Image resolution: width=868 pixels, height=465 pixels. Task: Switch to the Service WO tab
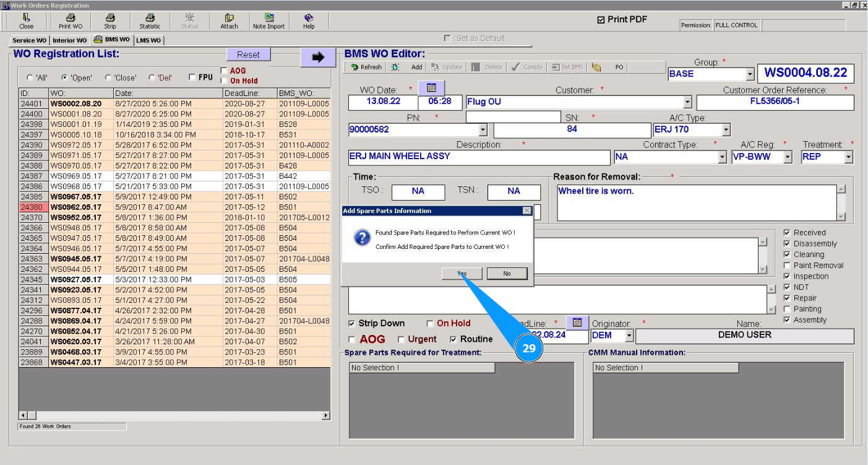coord(29,40)
